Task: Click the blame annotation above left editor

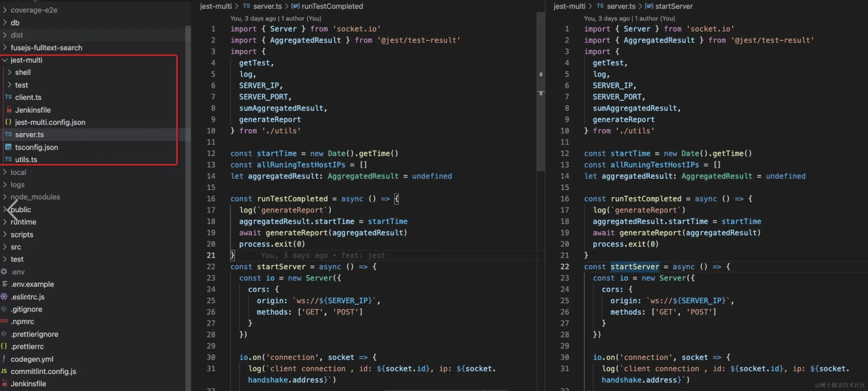Action: [x=276, y=18]
